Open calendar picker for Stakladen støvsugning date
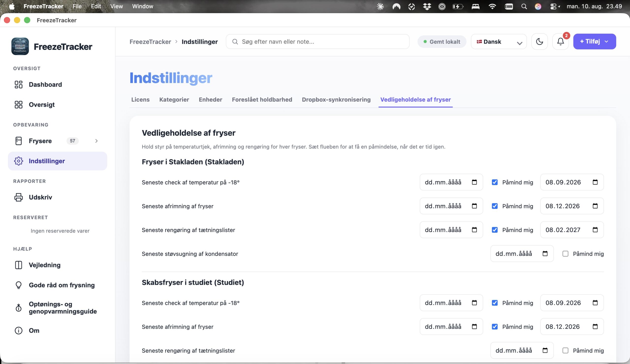 (x=545, y=253)
